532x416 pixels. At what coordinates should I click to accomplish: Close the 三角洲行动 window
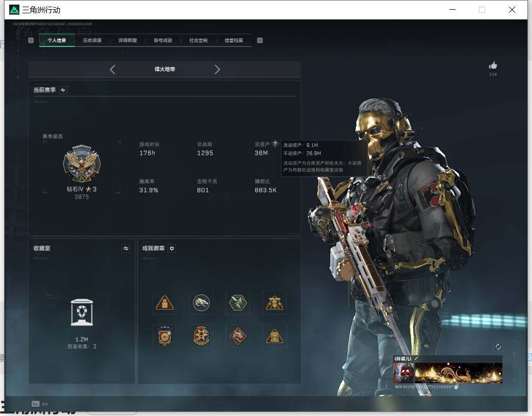pos(512,10)
